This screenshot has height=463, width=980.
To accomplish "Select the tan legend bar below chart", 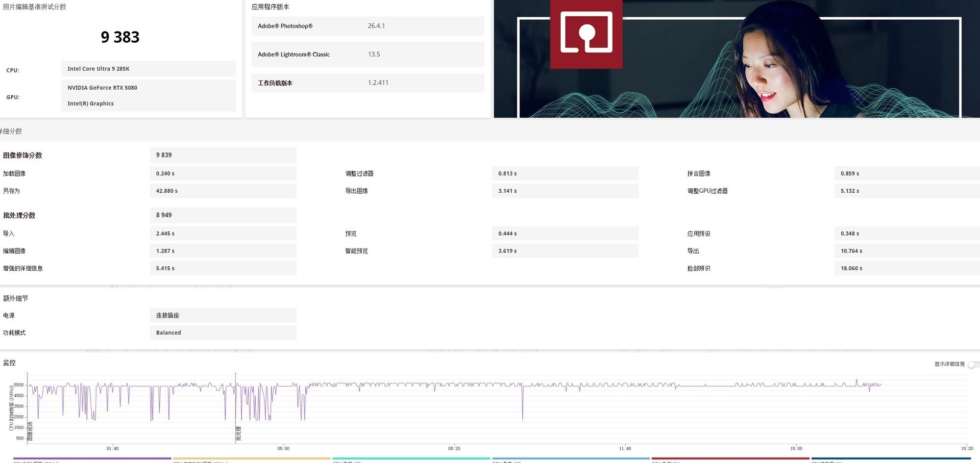I will click(252, 459).
